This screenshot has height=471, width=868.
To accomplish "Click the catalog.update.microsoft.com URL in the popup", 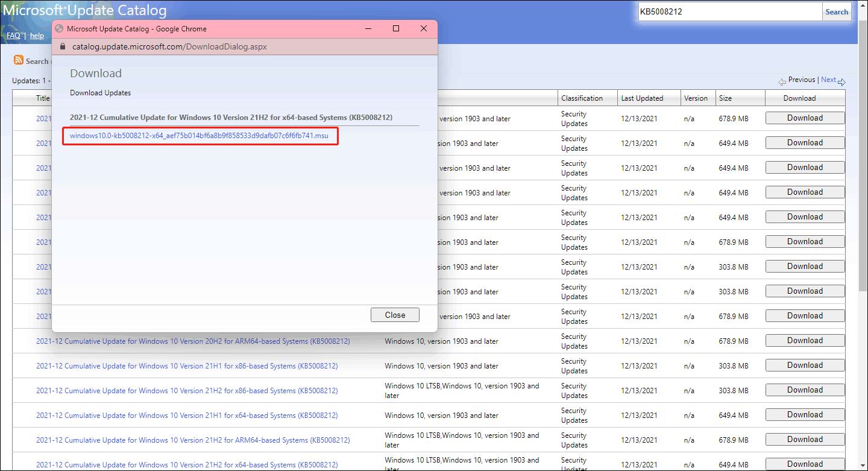I will [169, 46].
